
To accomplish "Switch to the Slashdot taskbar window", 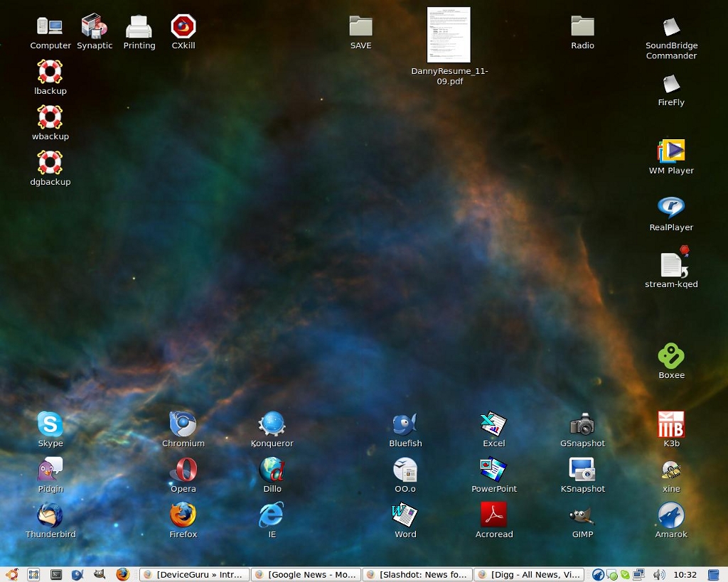I will coord(418,575).
